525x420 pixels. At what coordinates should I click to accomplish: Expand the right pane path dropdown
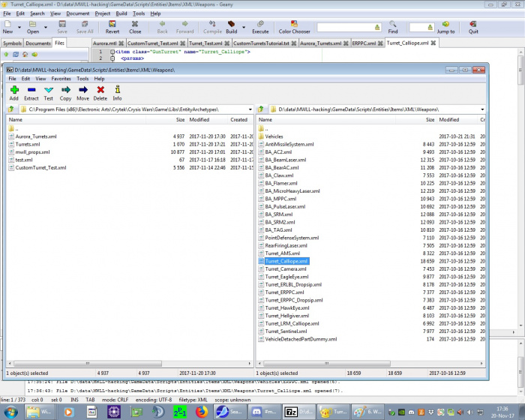[483, 109]
